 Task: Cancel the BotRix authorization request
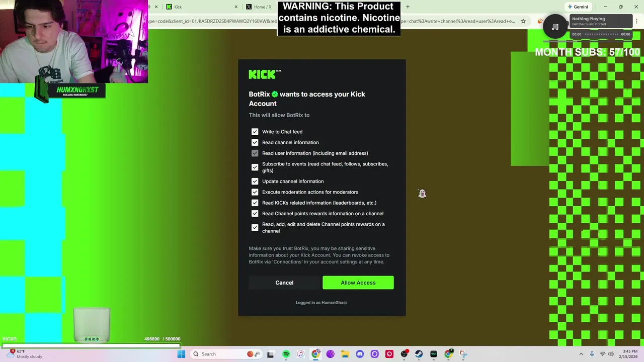pos(284,283)
